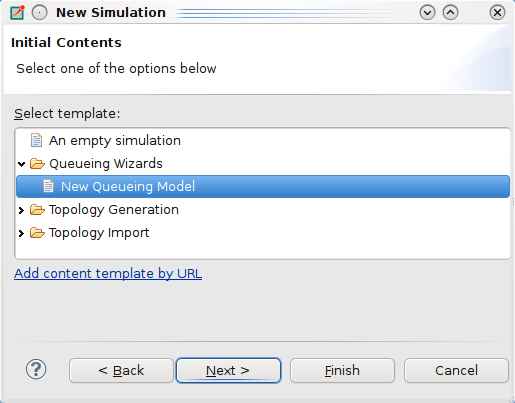Collapse the Queueing Wizards tree node
Image resolution: width=515 pixels, height=403 pixels.
[x=22, y=164]
